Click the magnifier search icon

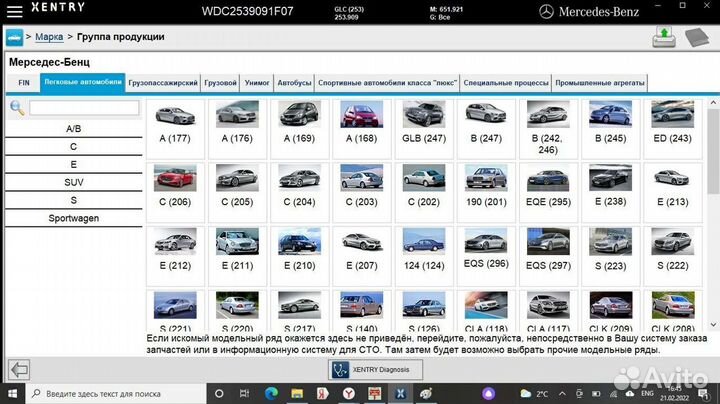(17, 108)
